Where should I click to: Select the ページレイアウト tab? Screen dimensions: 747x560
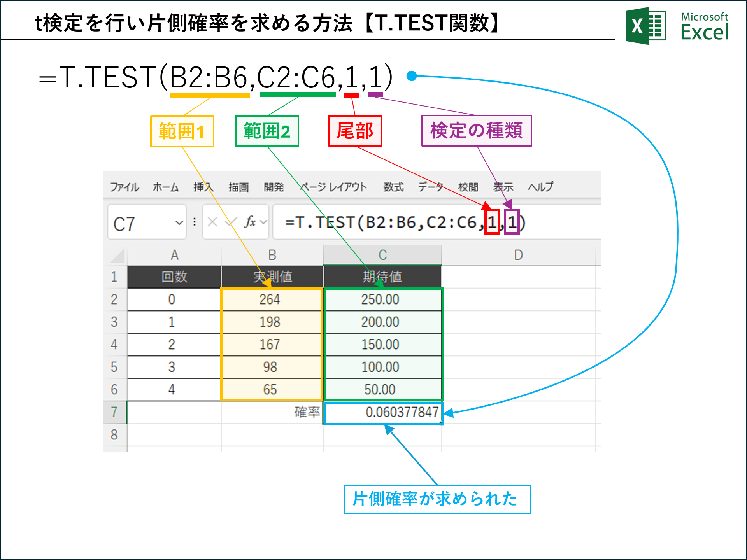tap(333, 187)
